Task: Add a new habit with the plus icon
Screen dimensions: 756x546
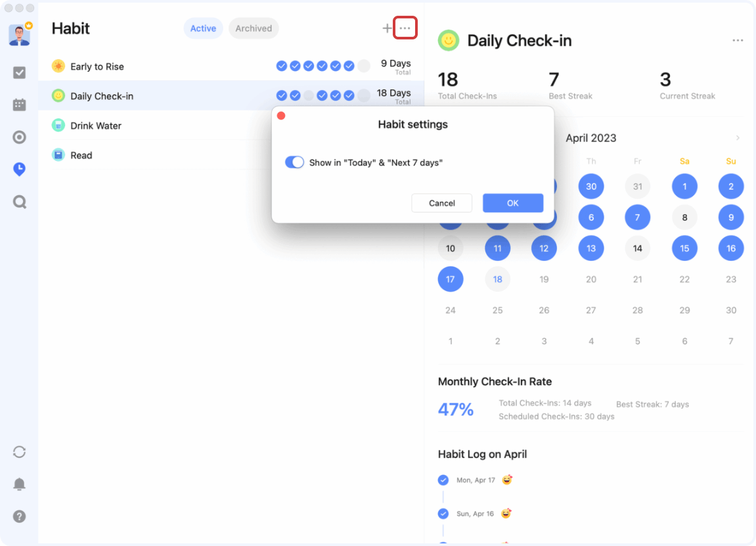Action: (387, 28)
